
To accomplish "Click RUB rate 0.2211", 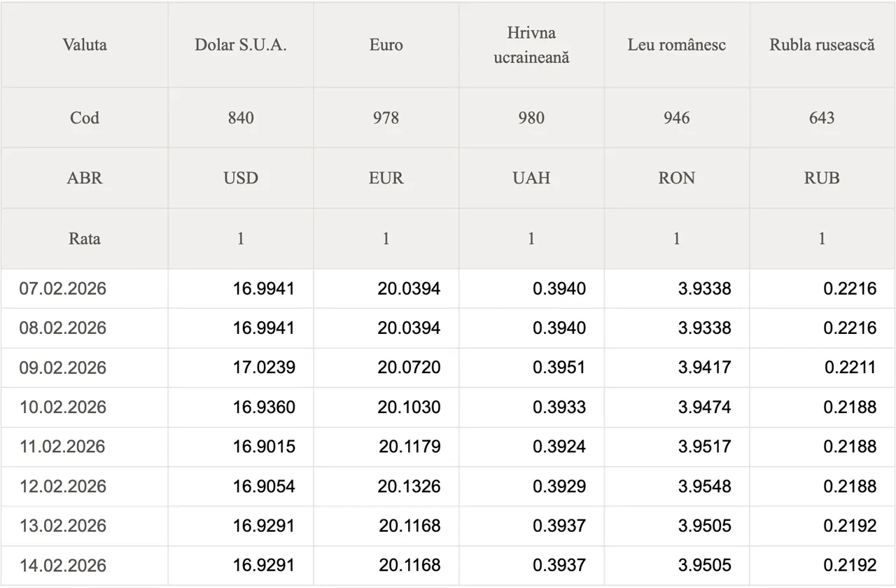I will 850,367.
